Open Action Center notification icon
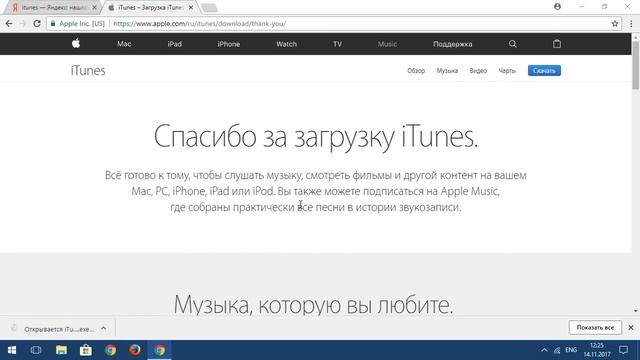This screenshot has width=640, height=360. (x=624, y=350)
